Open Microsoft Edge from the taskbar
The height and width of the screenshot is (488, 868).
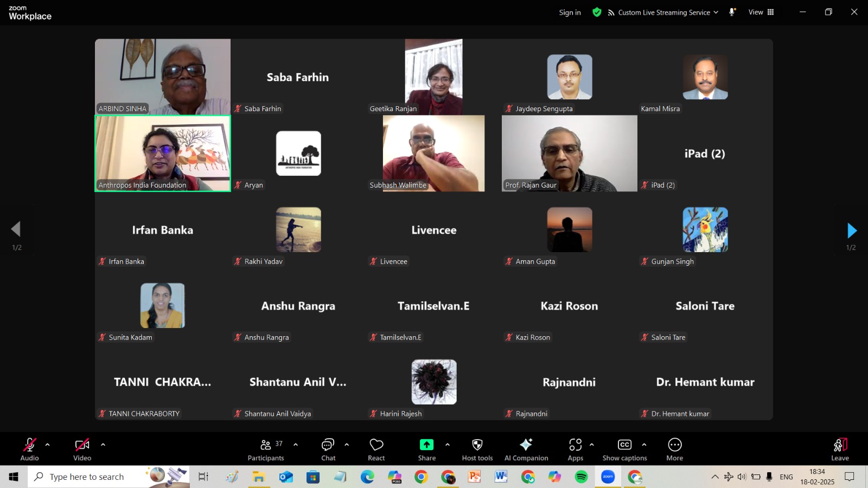pyautogui.click(x=367, y=477)
